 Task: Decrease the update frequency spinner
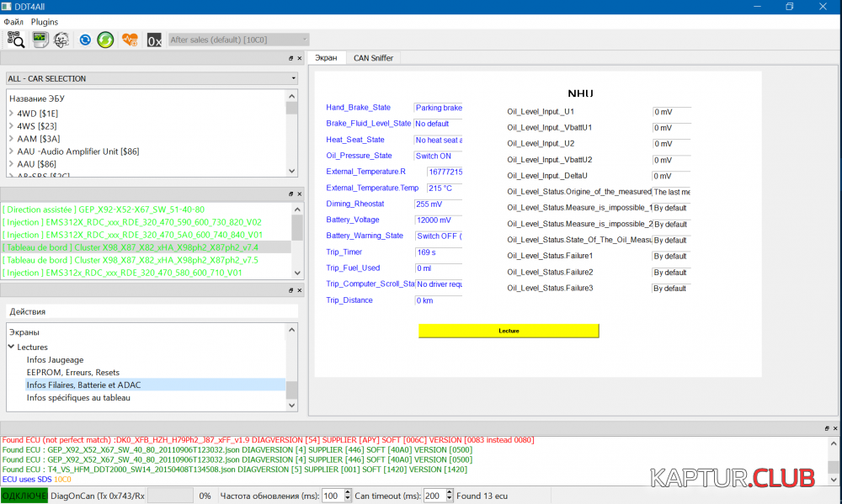point(348,500)
